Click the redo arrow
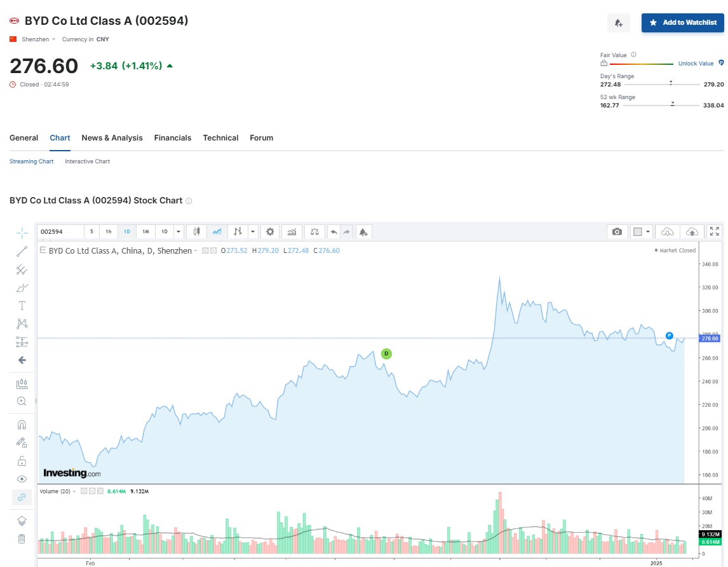The width and height of the screenshot is (728, 567). point(346,231)
